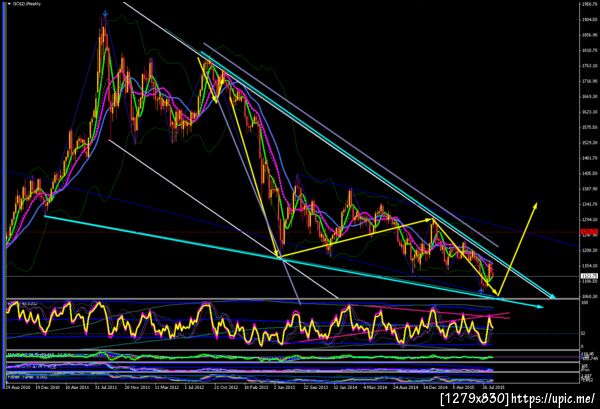Click the 14 Dec 2014 date label
This screenshot has width=600, height=409.
click(435, 387)
